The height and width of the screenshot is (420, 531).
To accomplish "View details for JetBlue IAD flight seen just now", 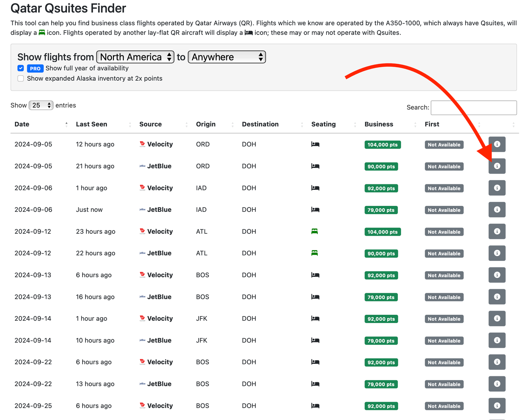I will point(496,210).
